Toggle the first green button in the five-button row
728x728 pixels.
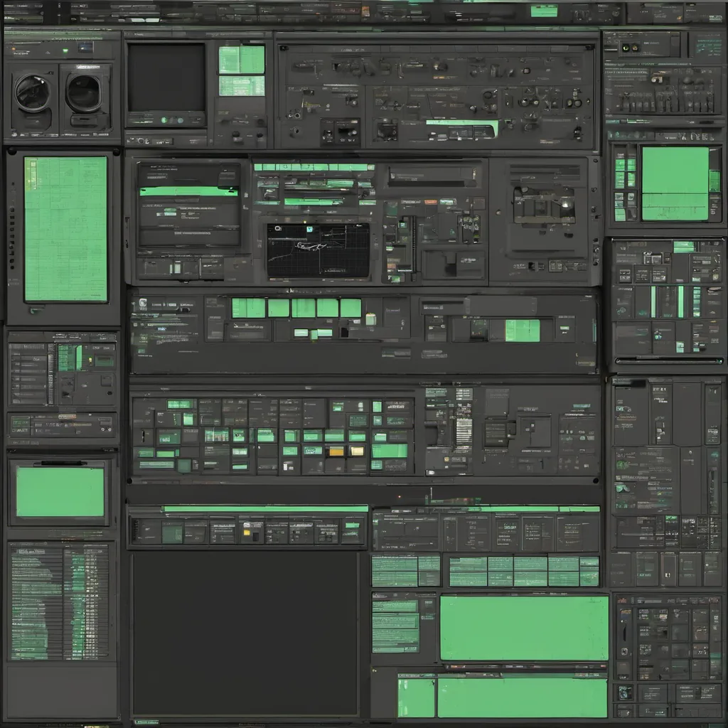click(x=248, y=308)
